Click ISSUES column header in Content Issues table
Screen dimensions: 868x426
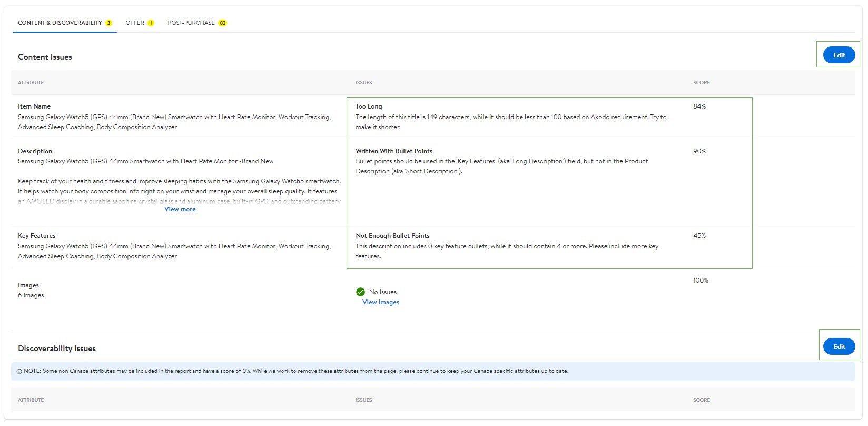pos(363,83)
